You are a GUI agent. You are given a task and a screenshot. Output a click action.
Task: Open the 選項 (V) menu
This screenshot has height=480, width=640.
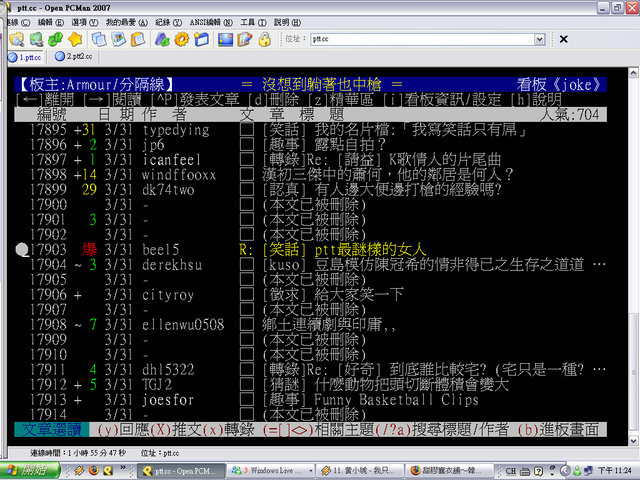[x=84, y=22]
